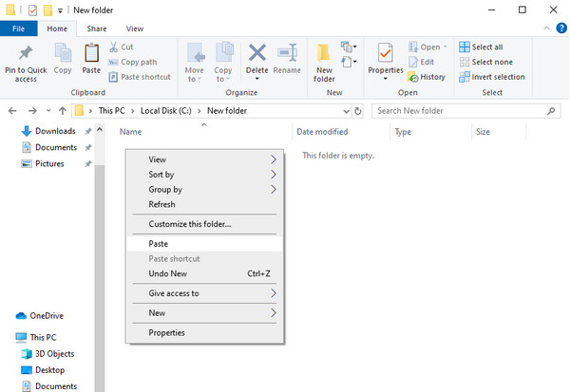Open the recent locations dropdown arrow

pos(48,111)
